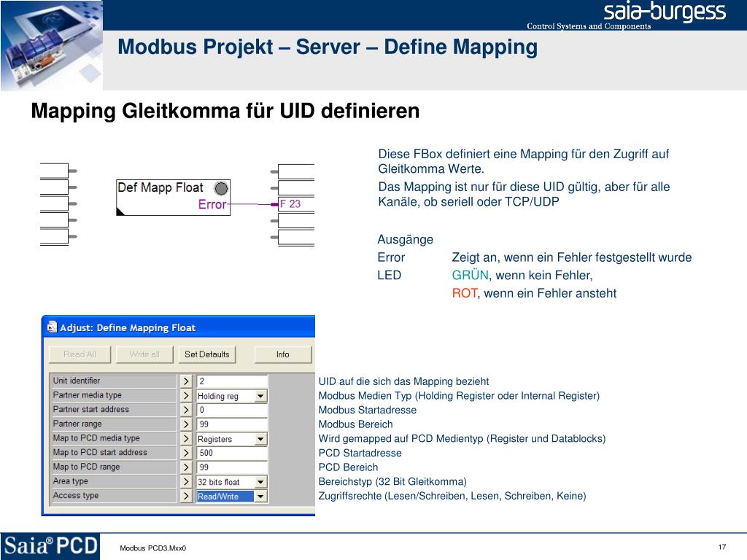747x560 pixels.
Task: Click the Modbus PCD3.Mxx0 footer text
Action: 153,548
